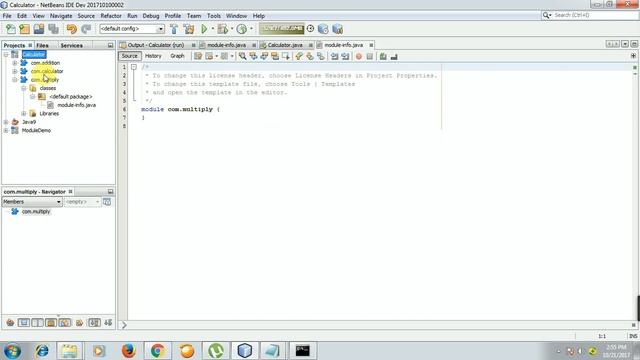640x360 pixels.
Task: Toggle Rectangular Selection icon in editor toolbar
Action: click(x=286, y=56)
